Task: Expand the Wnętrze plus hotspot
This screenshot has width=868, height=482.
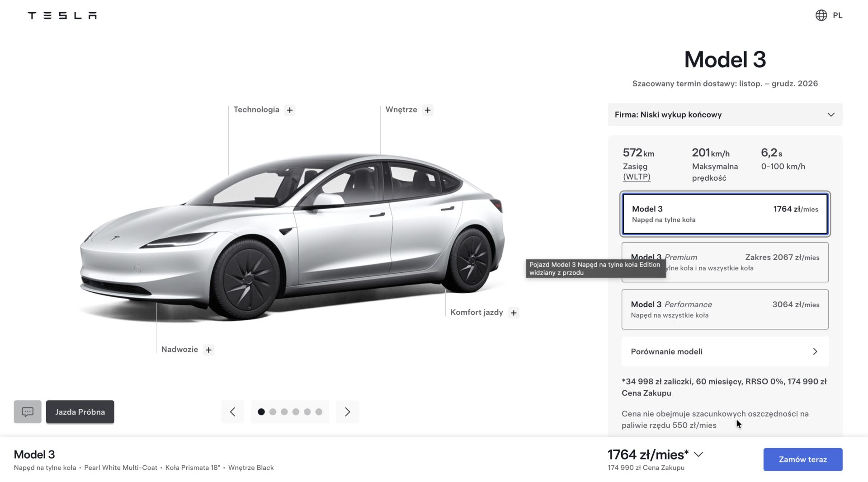Action: 428,110
